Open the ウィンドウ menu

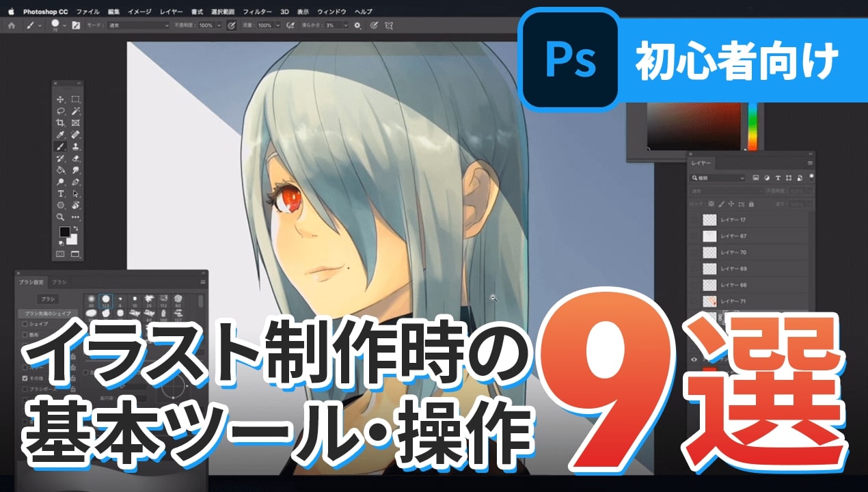pyautogui.click(x=331, y=12)
